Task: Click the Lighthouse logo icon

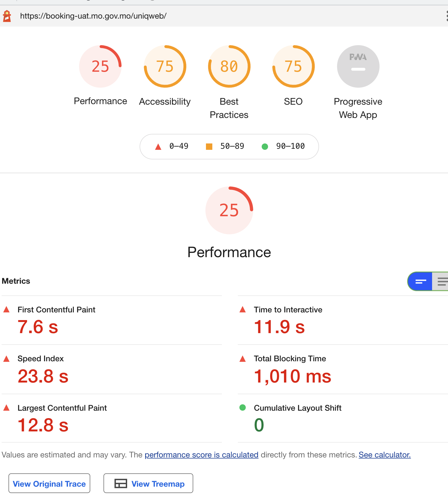Action: tap(7, 16)
